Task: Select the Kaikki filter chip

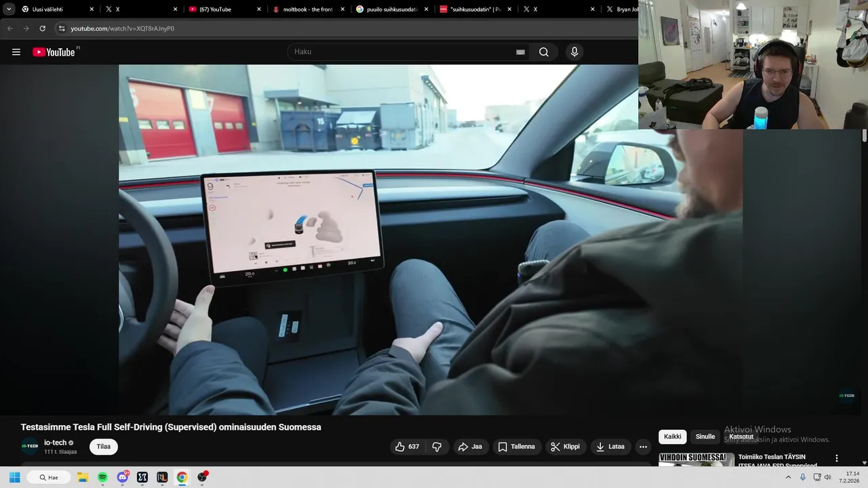Action: point(673,437)
